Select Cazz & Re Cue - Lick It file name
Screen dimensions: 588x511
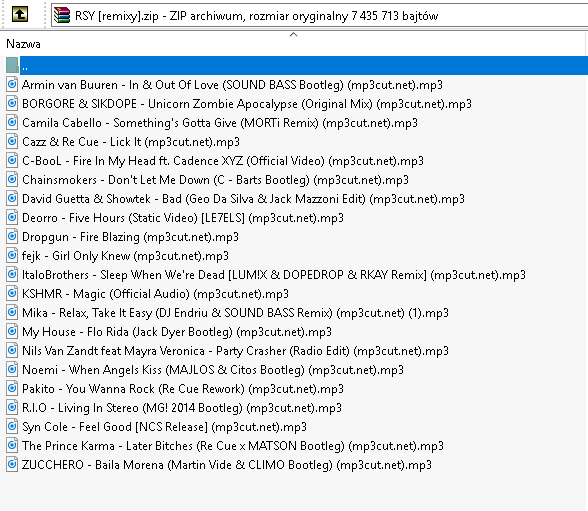(131, 142)
